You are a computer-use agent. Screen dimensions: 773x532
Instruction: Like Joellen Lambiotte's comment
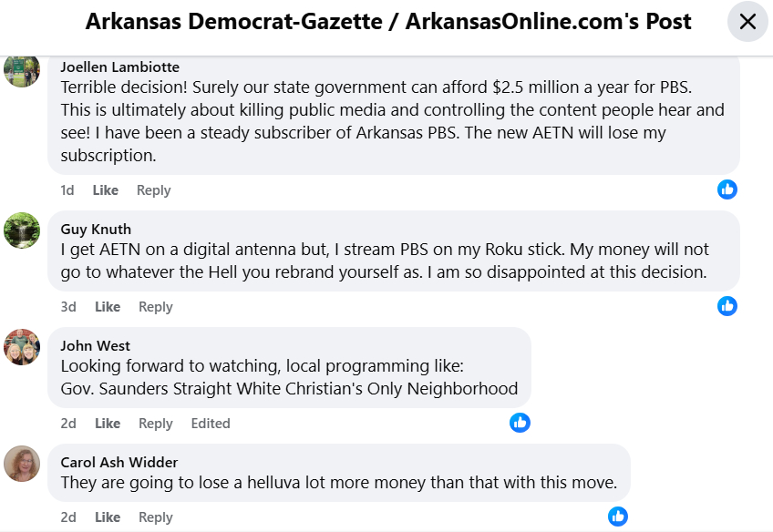(106, 190)
